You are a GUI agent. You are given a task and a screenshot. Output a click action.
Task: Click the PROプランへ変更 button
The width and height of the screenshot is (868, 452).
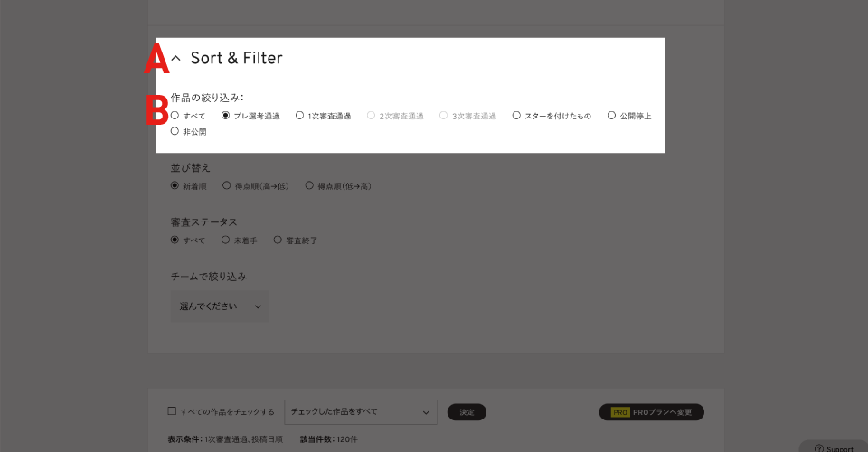(652, 412)
